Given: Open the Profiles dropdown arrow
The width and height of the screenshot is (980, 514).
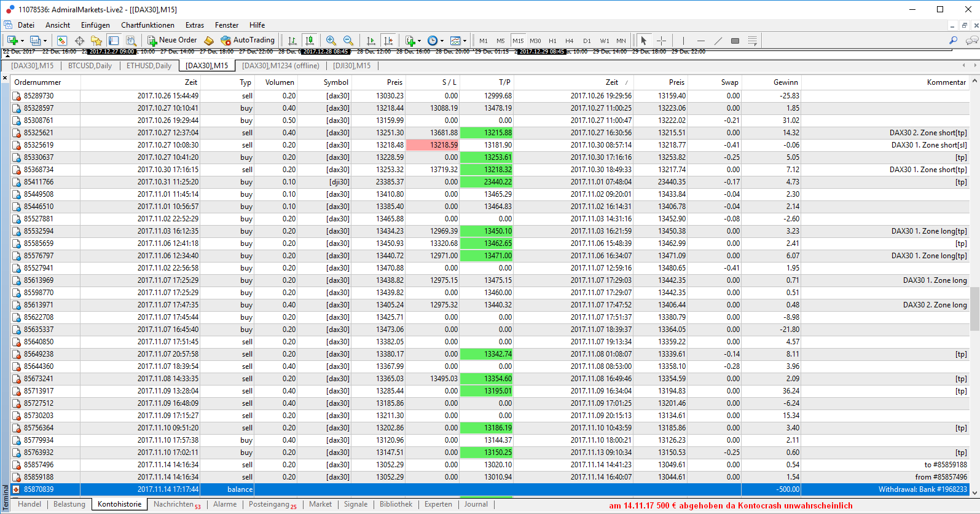Looking at the screenshot, I should (45, 41).
